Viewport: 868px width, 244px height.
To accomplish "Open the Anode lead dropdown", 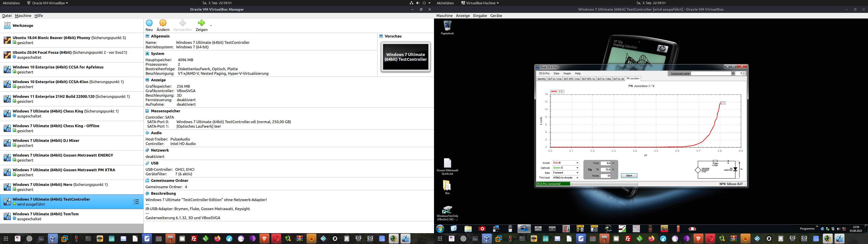I will (x=577, y=163).
